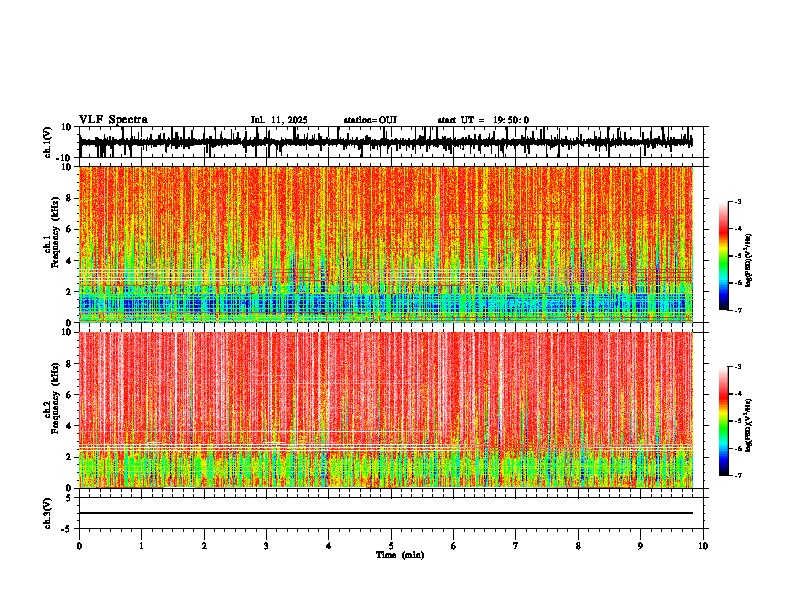The image size is (792, 612).
Task: Click the ch.1 color scale bar
Action: pyautogui.click(x=723, y=256)
